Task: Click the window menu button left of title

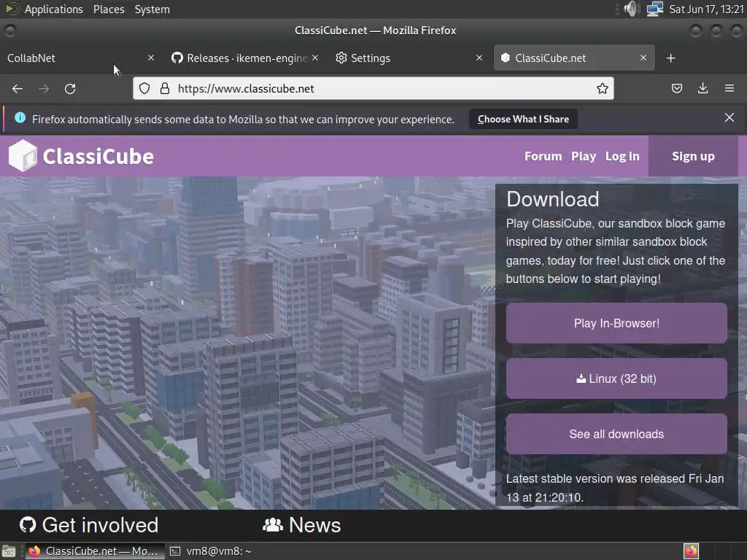Action: point(10,31)
